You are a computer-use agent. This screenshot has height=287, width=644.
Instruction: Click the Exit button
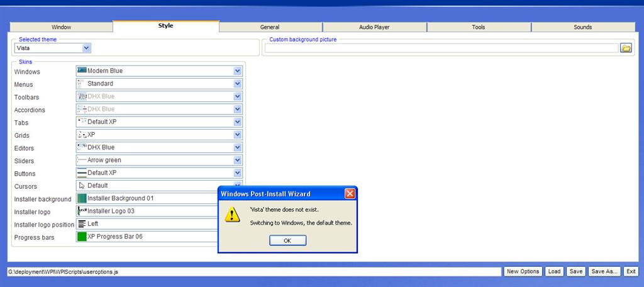coord(631,271)
